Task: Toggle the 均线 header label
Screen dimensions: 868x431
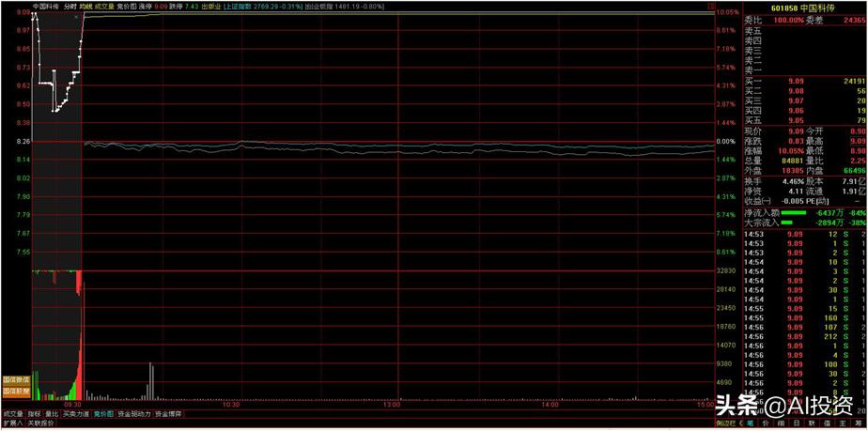Action: pos(85,6)
